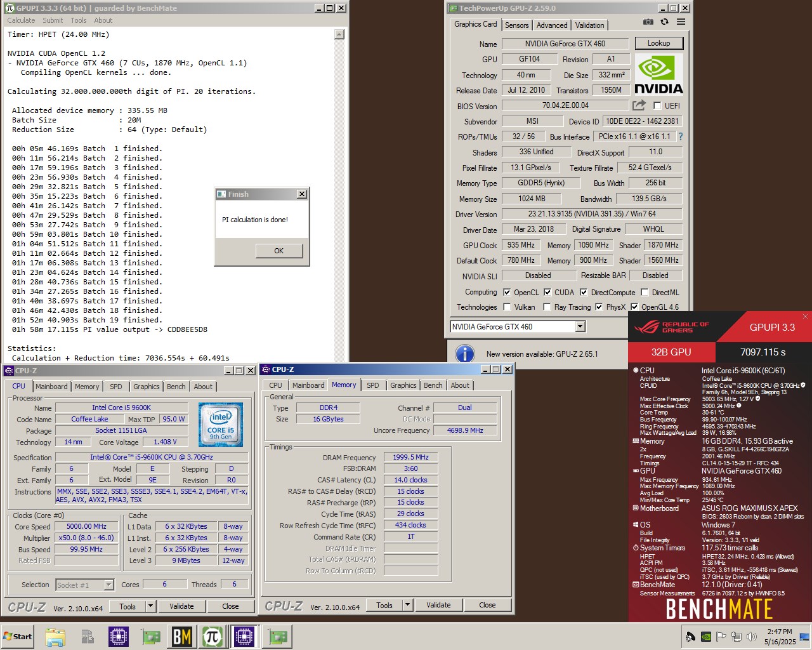Click the network tray icon
812x650 pixels.
tap(736, 637)
